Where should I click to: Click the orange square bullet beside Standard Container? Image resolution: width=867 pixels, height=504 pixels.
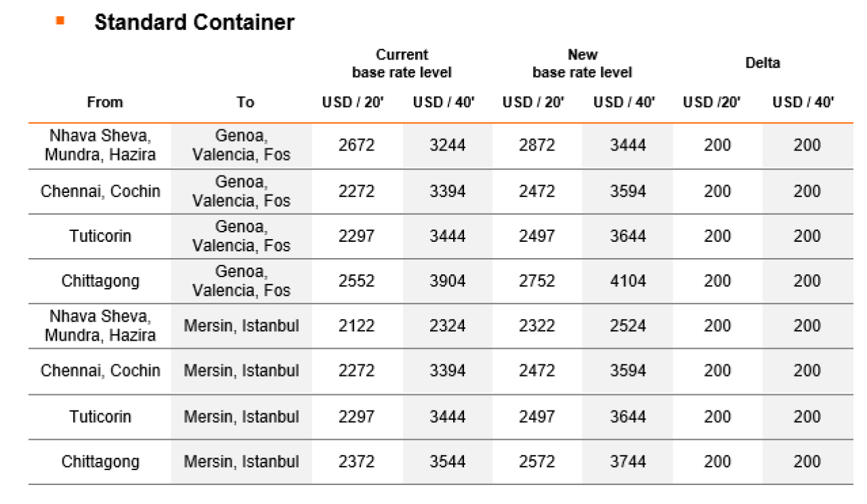60,21
